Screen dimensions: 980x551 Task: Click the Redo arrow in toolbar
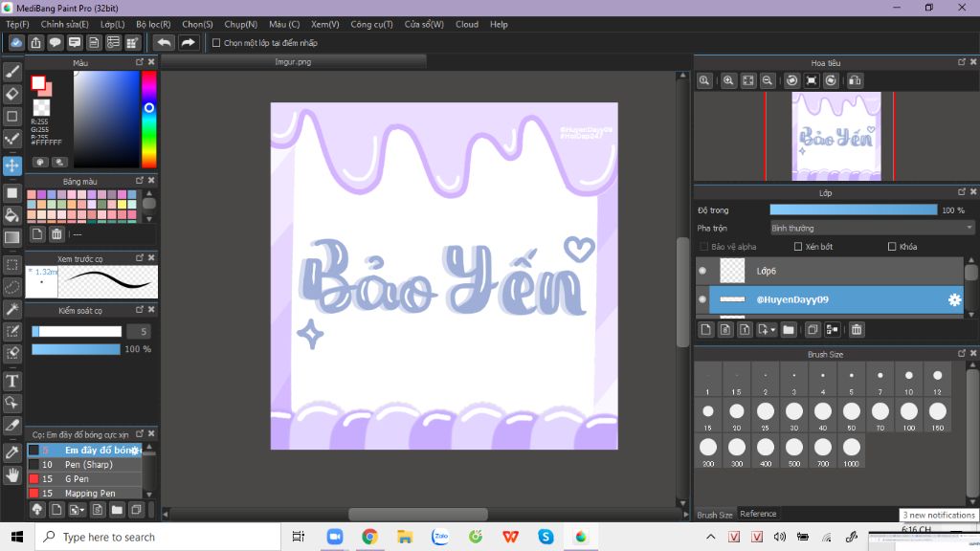tap(188, 42)
